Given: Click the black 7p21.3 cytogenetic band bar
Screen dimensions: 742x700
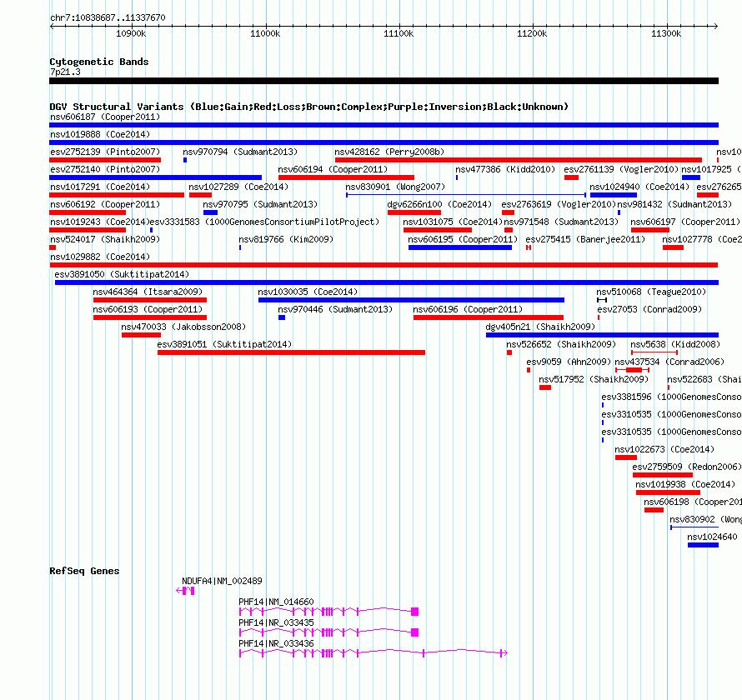Looking at the screenshot, I should pos(384,81).
